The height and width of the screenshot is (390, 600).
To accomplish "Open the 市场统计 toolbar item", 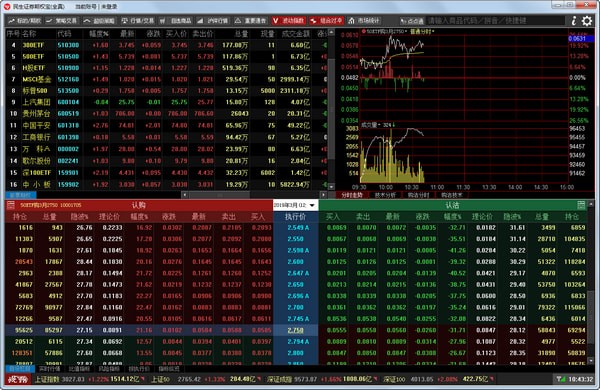I will (364, 21).
